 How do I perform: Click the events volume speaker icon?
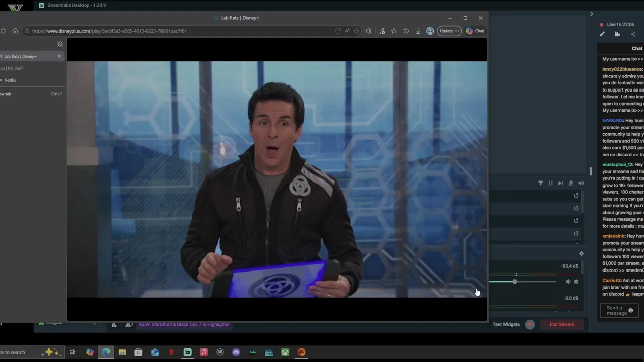click(581, 183)
